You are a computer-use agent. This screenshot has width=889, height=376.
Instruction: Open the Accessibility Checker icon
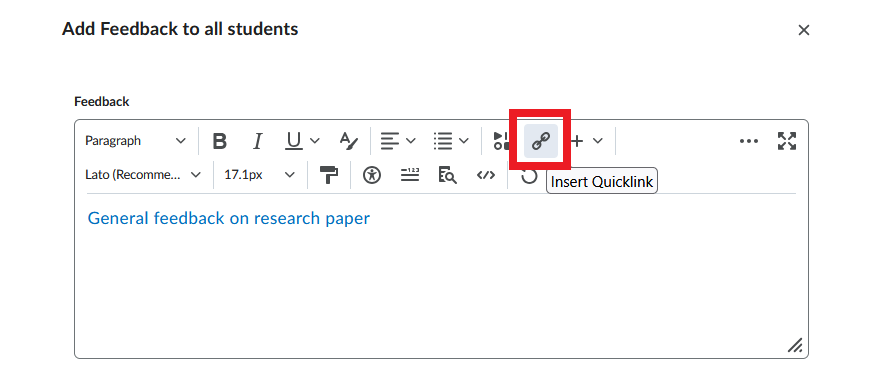[372, 175]
